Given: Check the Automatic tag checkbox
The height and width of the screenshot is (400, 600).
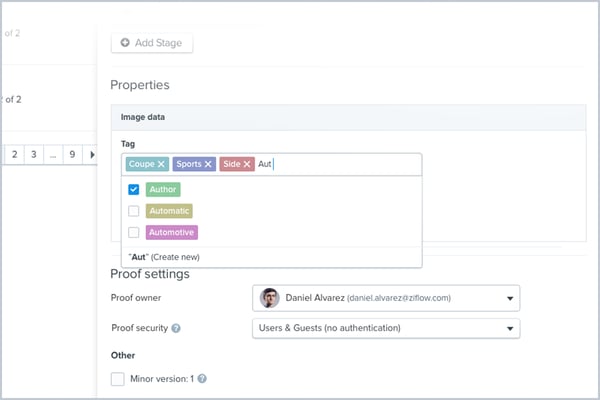Looking at the screenshot, I should 133,211.
